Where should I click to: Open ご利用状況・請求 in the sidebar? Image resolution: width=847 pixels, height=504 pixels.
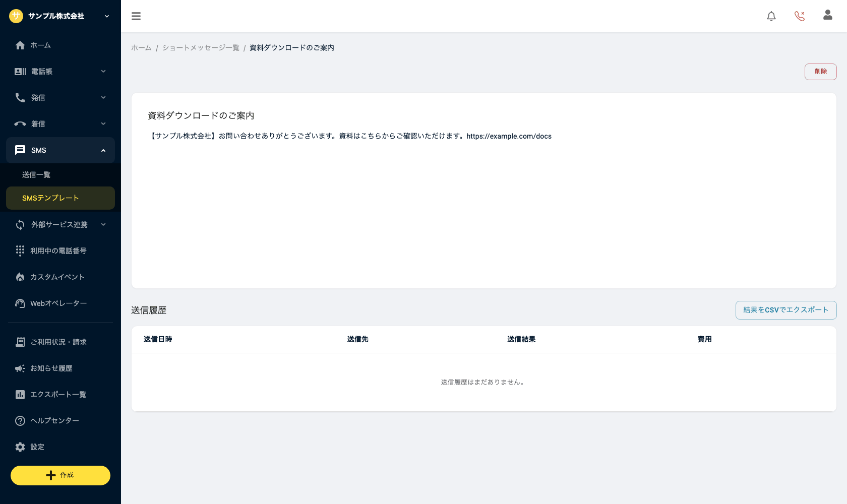(60, 342)
